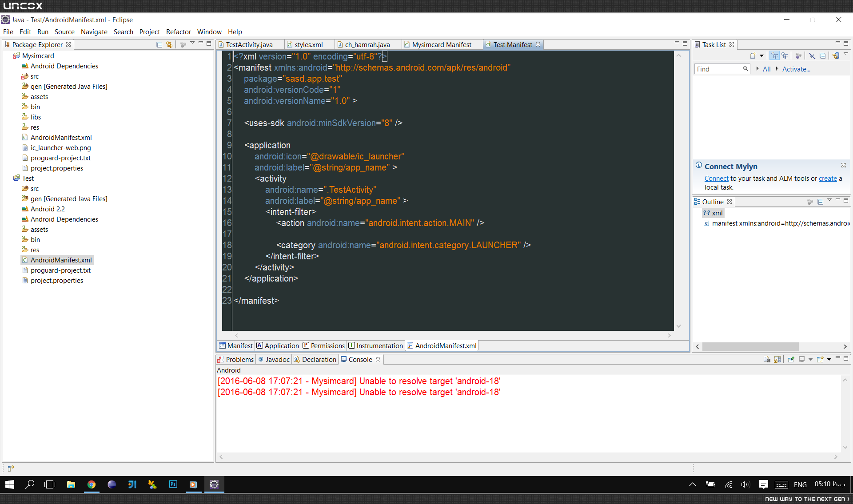853x504 pixels.
Task: Click editor vertical scrollbar down arrow
Action: coord(678,326)
